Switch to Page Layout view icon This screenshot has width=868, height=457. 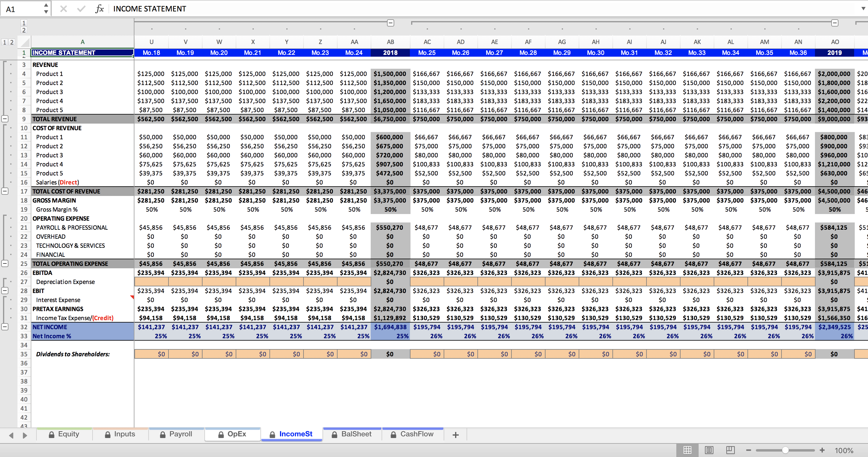[x=709, y=450]
